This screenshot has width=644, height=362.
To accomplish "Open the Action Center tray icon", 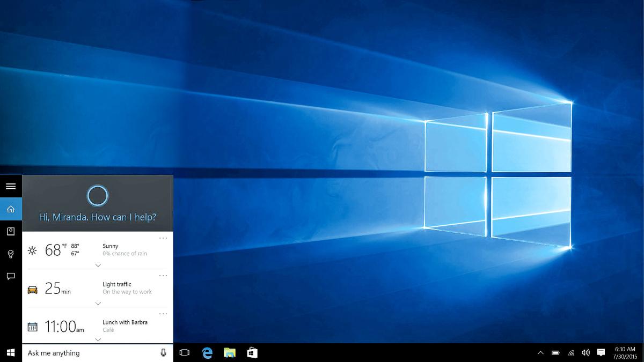I will (602, 353).
